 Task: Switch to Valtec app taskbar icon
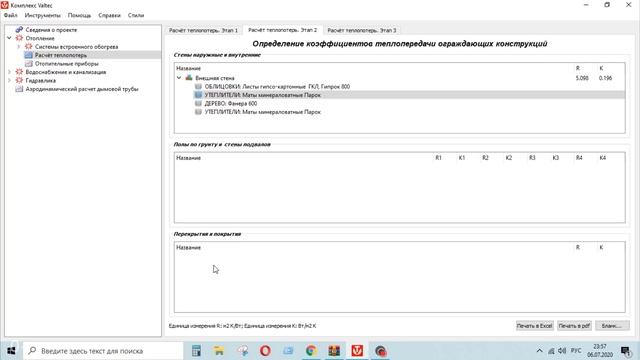pyautogui.click(x=357, y=351)
